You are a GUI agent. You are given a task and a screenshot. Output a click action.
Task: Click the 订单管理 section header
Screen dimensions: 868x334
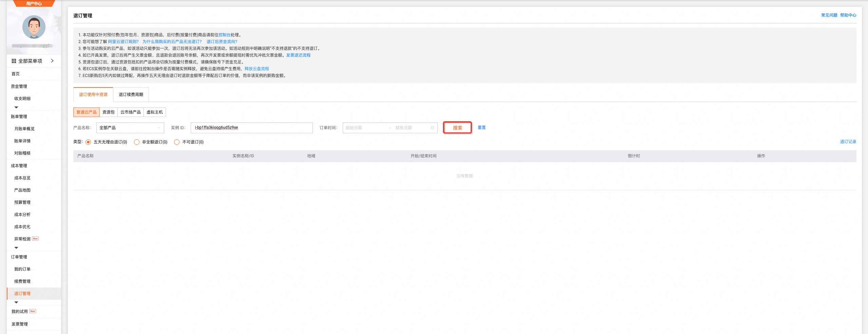(19, 257)
